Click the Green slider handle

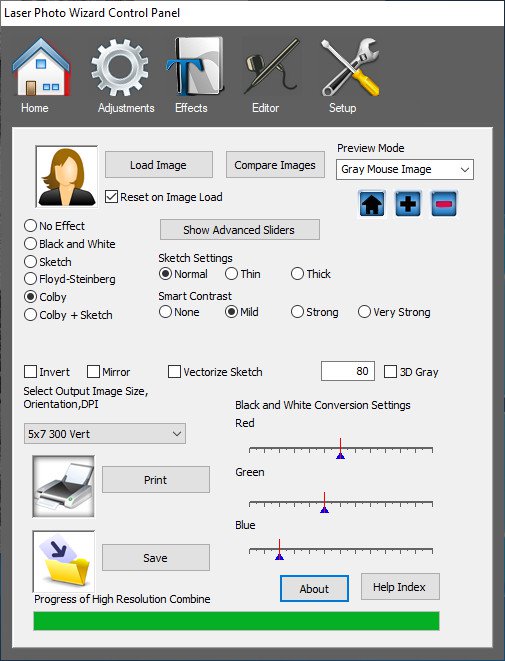[324, 503]
